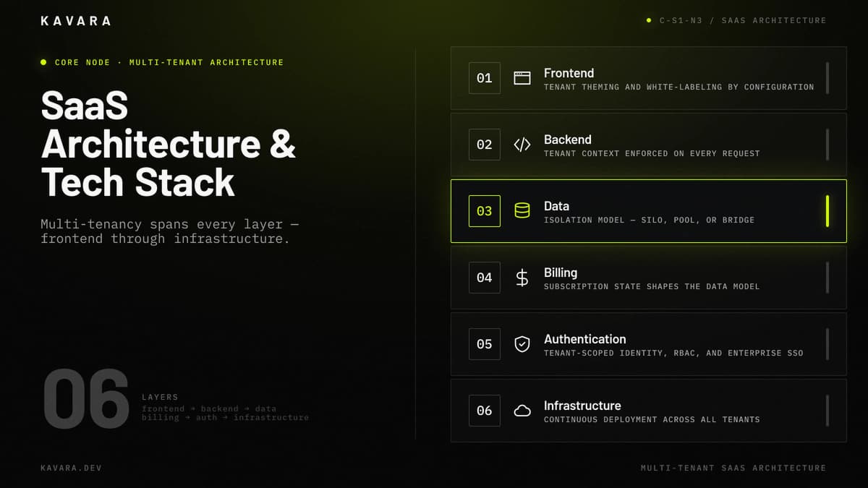This screenshot has height=488, width=868.
Task: Click the lime dot beside 'Core Node'
Action: coord(44,62)
